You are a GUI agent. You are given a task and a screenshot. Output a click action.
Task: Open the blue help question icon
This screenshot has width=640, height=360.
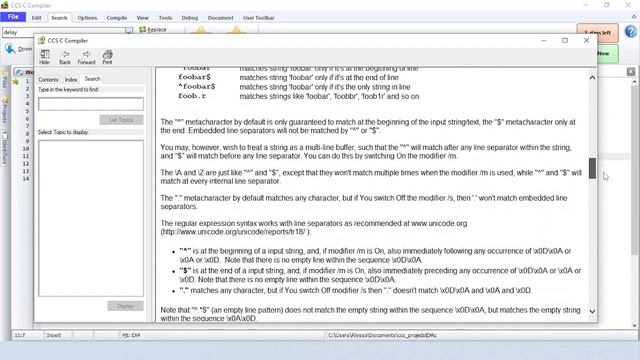[x=631, y=31]
